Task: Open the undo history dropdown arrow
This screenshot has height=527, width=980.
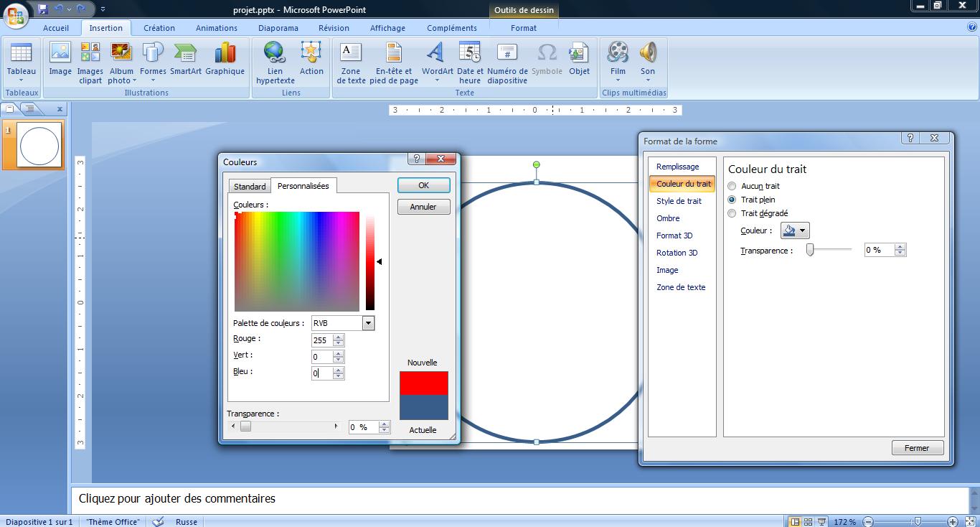Action: [69, 9]
